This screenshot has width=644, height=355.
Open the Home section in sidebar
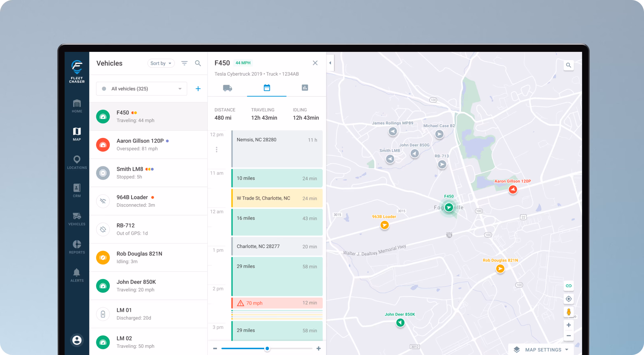[77, 106]
